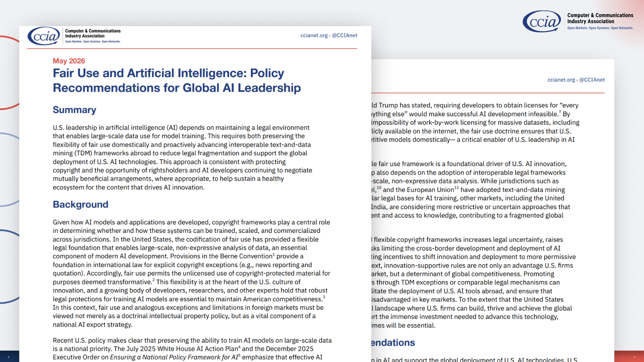Click the CCIA logo on the front document
Image resolution: width=644 pixels, height=362 pixels.
tap(44, 36)
